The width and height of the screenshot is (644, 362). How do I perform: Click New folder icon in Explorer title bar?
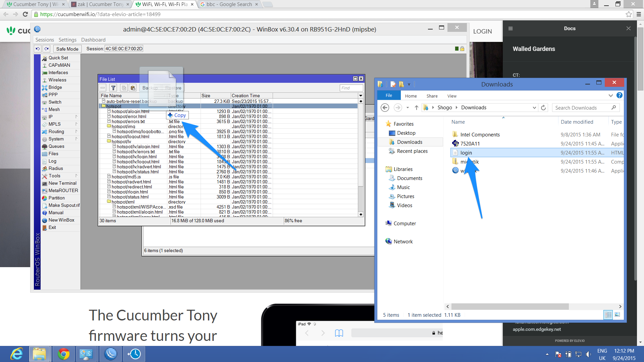click(x=401, y=84)
